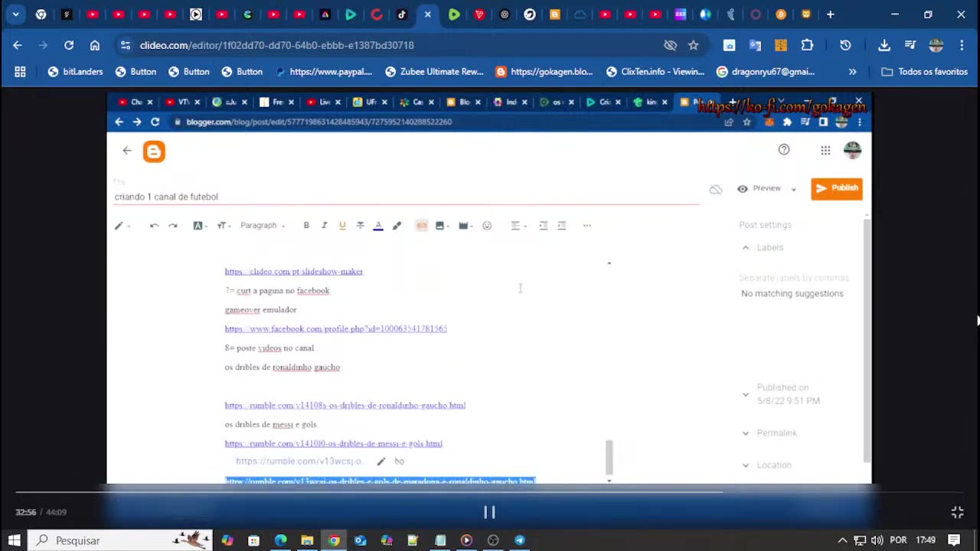This screenshot has height=551, width=980.
Task: Open rumble dribles-de-messi-e-gols link
Action: point(334,444)
